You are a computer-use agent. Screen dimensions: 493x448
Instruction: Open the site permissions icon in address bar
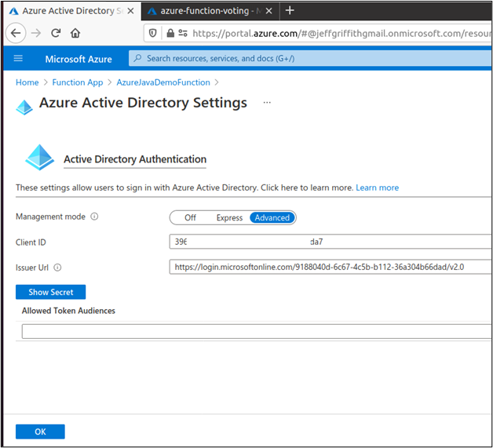tap(183, 33)
